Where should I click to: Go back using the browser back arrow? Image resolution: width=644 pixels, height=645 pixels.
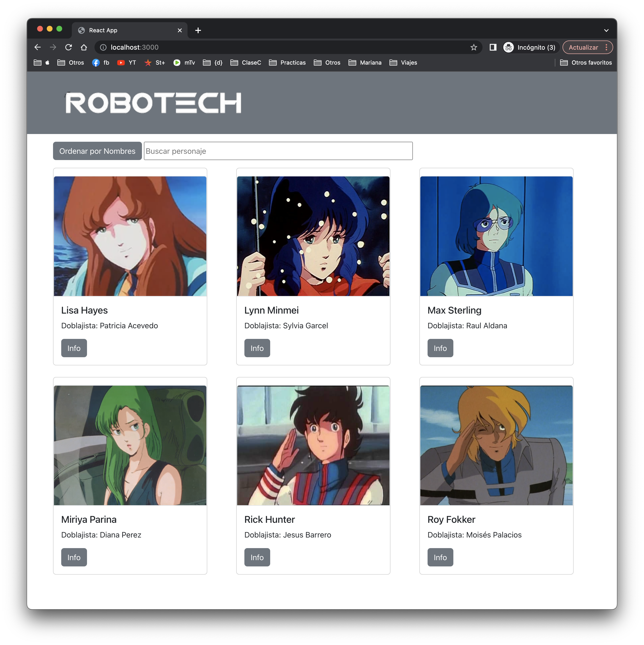click(37, 47)
